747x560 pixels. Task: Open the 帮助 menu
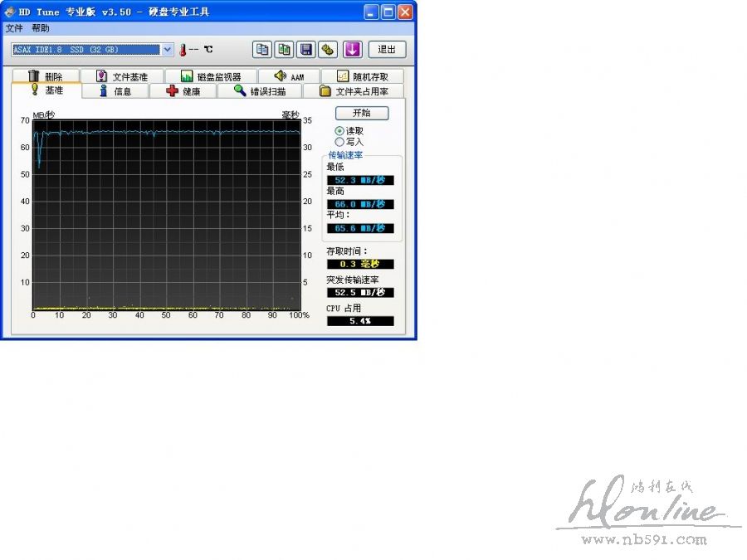tap(41, 28)
